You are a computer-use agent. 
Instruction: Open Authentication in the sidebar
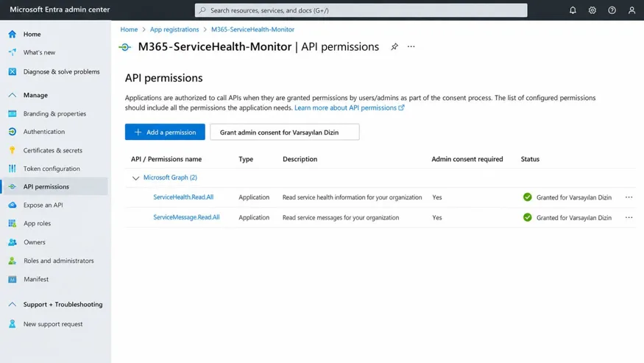pyautogui.click(x=44, y=132)
